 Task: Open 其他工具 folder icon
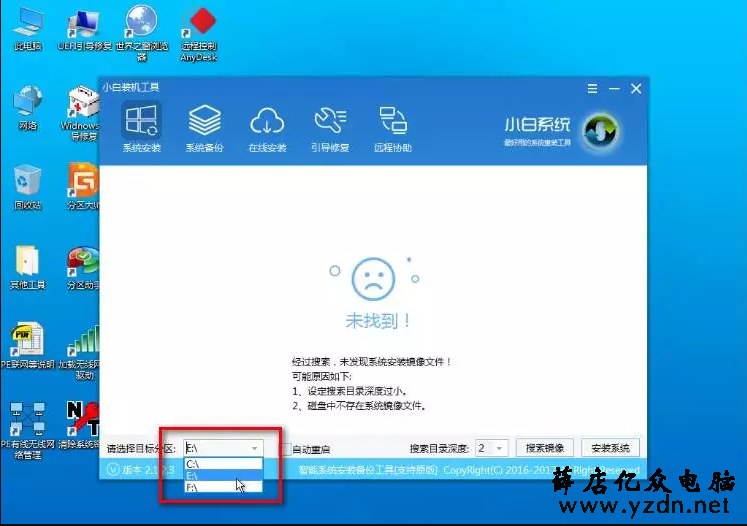[28, 268]
